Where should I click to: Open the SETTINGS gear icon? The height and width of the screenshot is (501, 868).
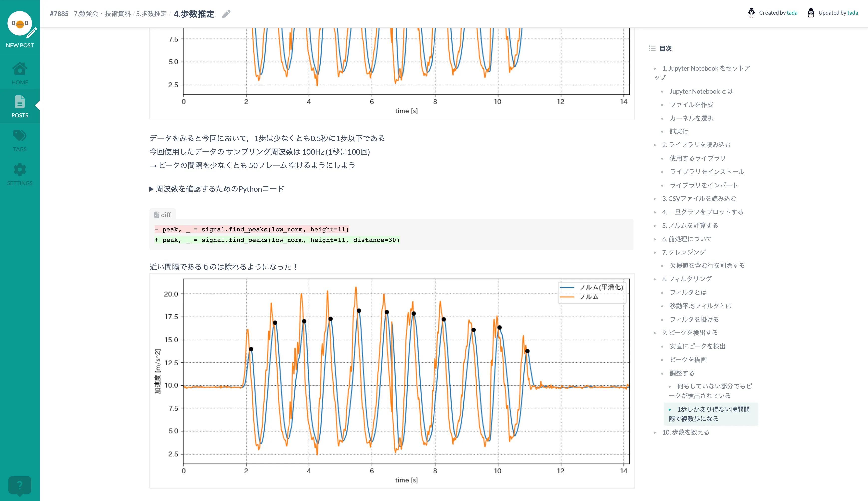[20, 170]
